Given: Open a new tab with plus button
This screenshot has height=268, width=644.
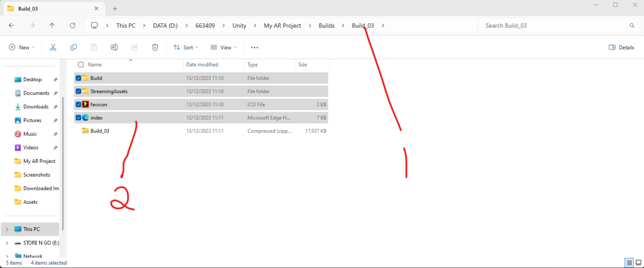Looking at the screenshot, I should [114, 8].
